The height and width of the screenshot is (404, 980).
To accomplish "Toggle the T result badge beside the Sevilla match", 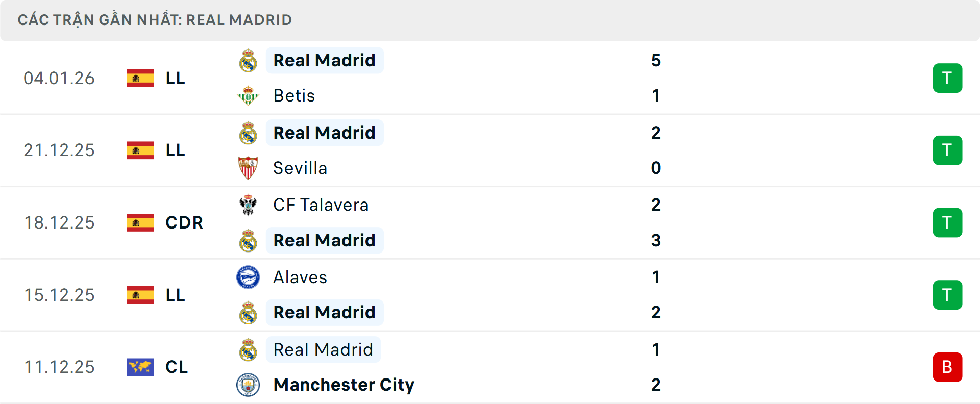I will click(947, 150).
